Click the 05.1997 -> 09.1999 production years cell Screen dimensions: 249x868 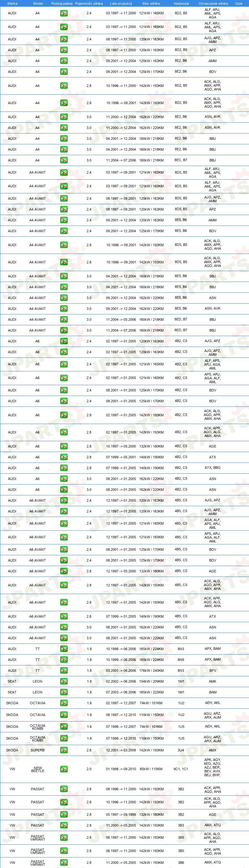pos(121,814)
